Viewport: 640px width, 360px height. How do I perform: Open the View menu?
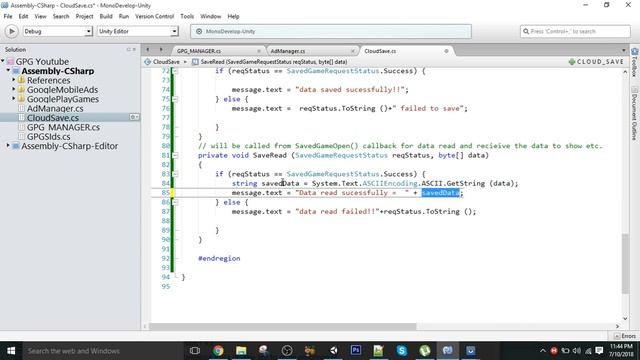click(40, 16)
